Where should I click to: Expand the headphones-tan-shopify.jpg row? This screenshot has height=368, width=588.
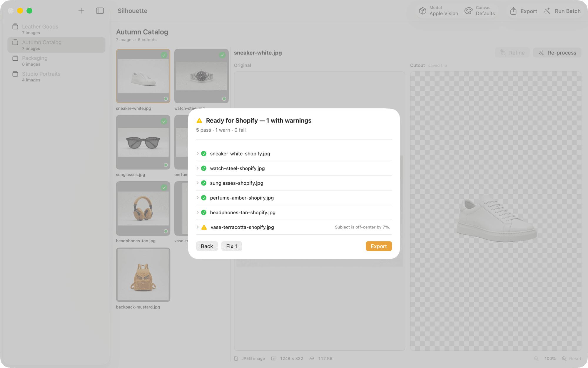[x=198, y=212]
